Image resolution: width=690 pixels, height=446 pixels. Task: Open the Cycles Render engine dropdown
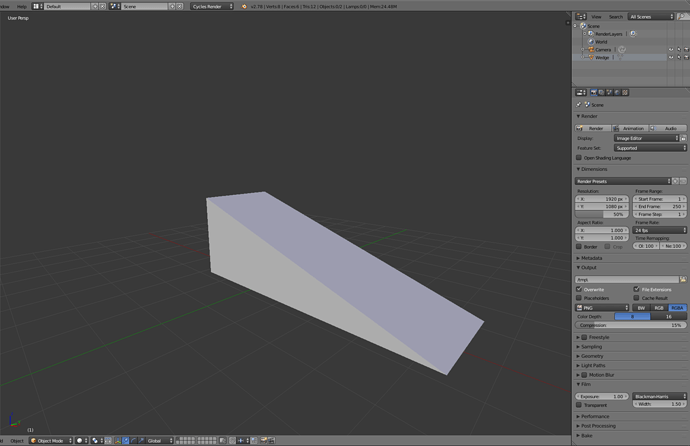click(212, 6)
